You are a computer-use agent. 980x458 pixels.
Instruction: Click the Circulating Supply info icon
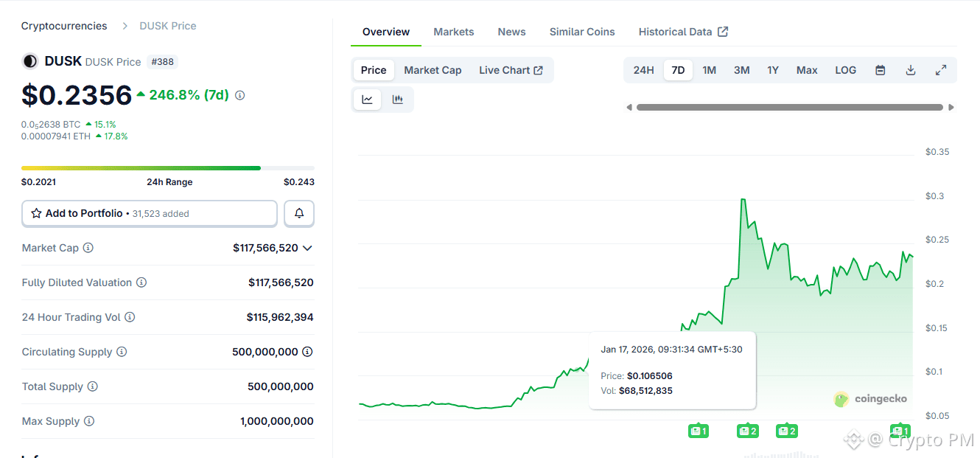122,352
